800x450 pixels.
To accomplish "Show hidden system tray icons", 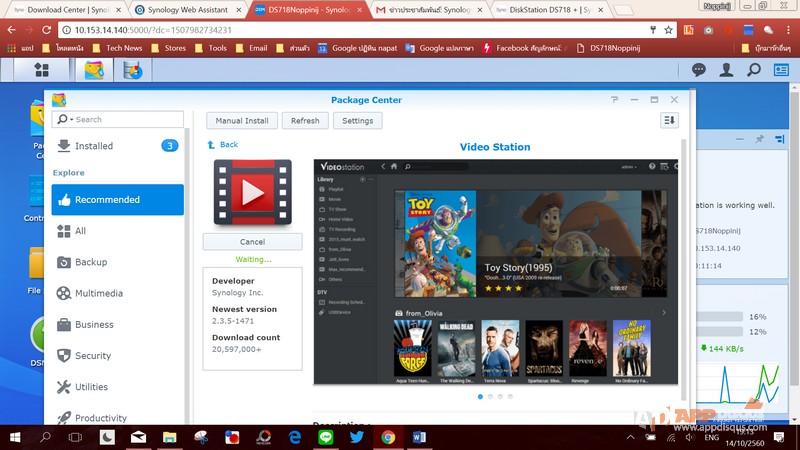I will coord(631,437).
